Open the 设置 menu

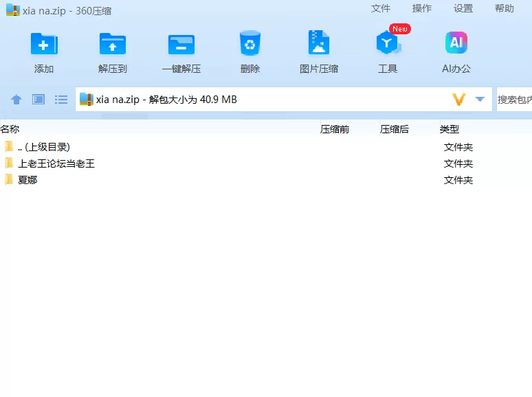[463, 8]
